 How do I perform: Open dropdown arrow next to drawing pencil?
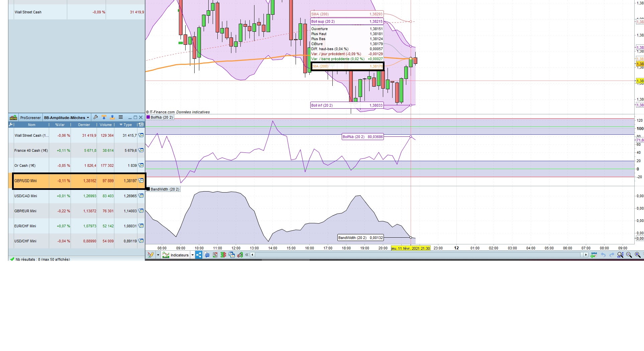click(x=158, y=255)
